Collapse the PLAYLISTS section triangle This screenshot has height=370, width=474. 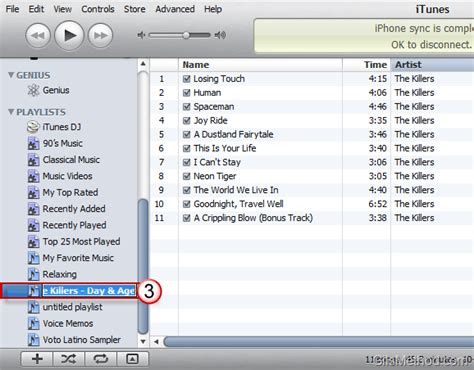[x=11, y=112]
